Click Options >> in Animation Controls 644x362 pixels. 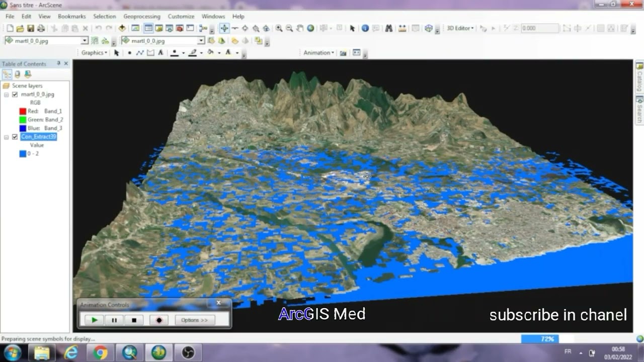[x=194, y=320]
